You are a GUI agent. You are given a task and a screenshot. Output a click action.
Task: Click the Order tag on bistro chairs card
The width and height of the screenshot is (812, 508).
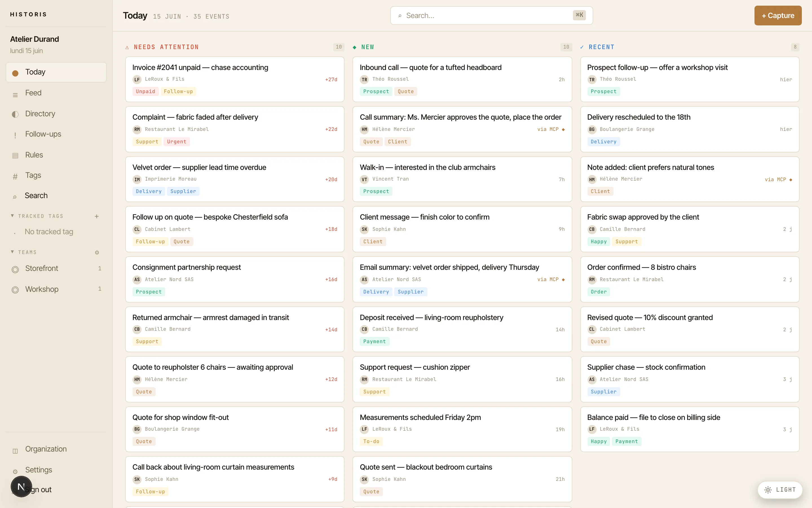coord(599,292)
